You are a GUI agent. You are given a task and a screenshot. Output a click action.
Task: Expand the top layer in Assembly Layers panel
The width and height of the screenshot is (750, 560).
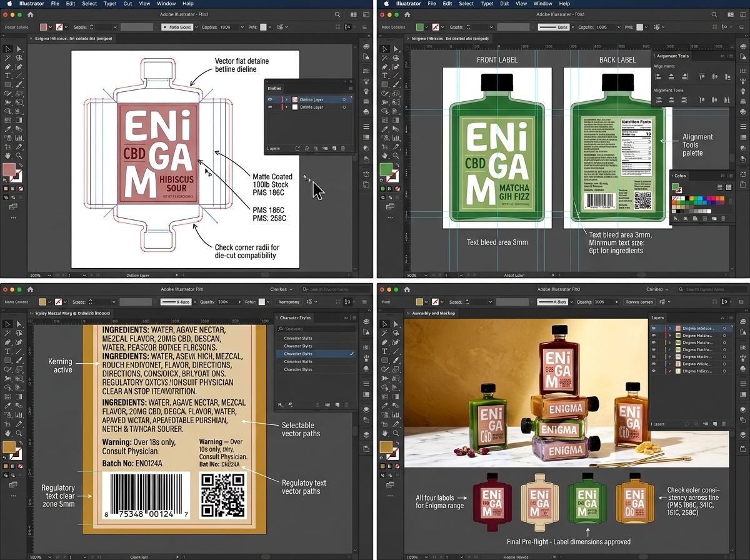[671, 328]
